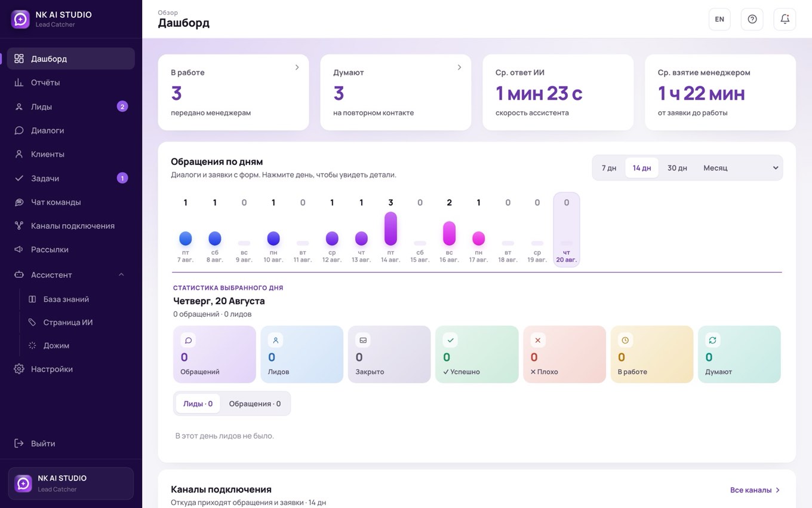Click the Четверг, 20 Августа heading
Image resolution: width=812 pixels, height=508 pixels.
point(219,301)
